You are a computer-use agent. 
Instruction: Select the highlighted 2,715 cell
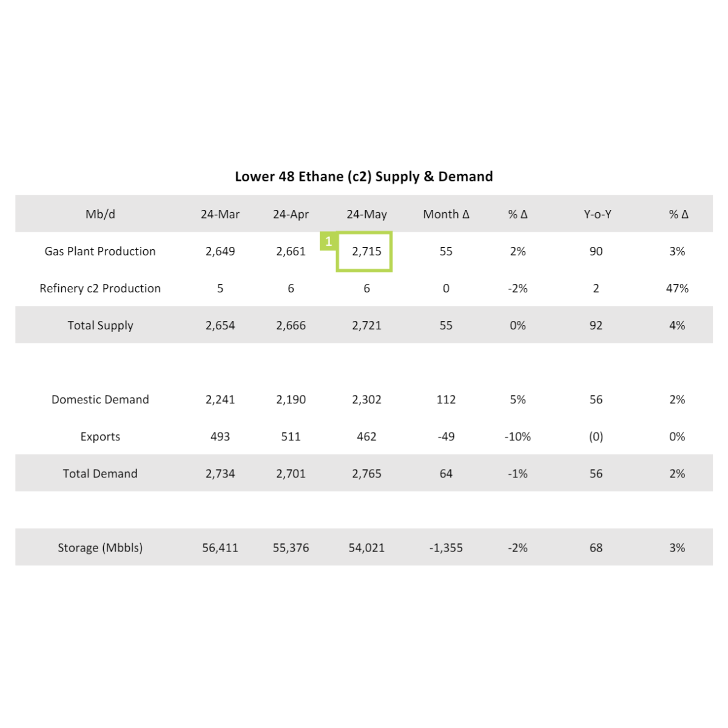pyautogui.click(x=365, y=252)
